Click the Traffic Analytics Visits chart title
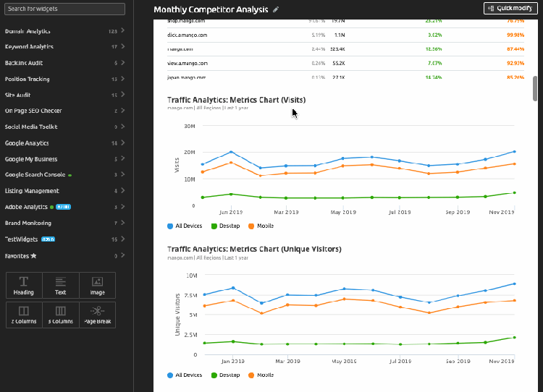Viewport: 543px width, 392px height. click(237, 100)
